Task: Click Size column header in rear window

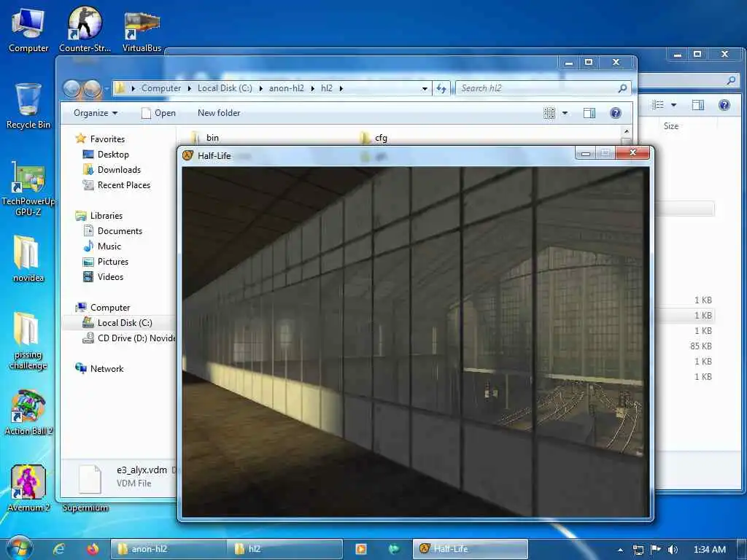Action: [671, 125]
